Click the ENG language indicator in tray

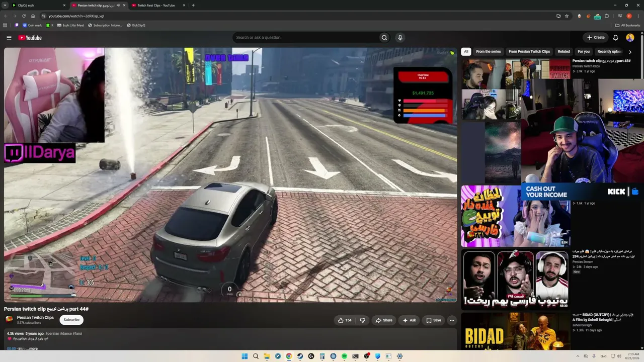coord(603,356)
